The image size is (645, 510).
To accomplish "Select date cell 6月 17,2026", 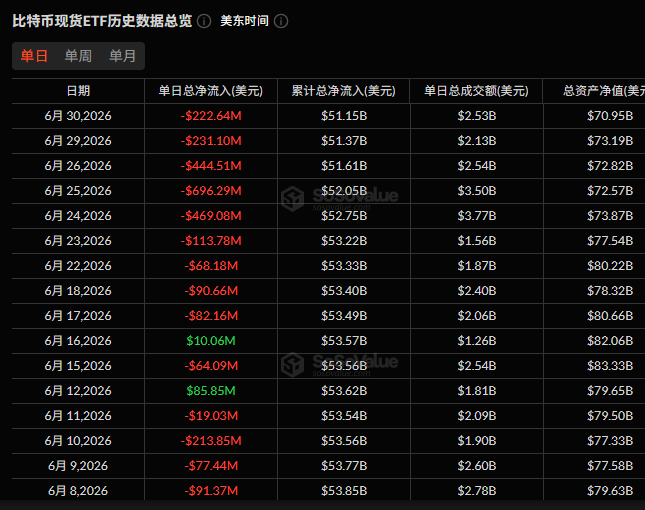I will click(x=78, y=316).
